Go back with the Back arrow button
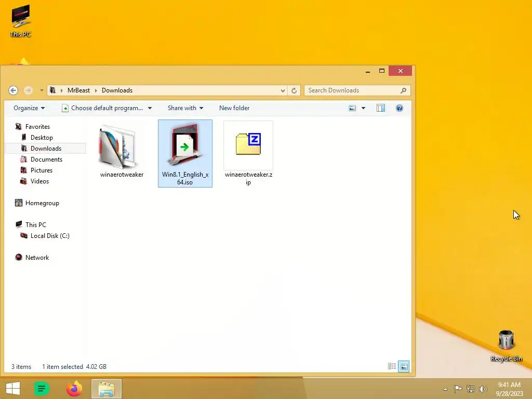 pos(13,90)
